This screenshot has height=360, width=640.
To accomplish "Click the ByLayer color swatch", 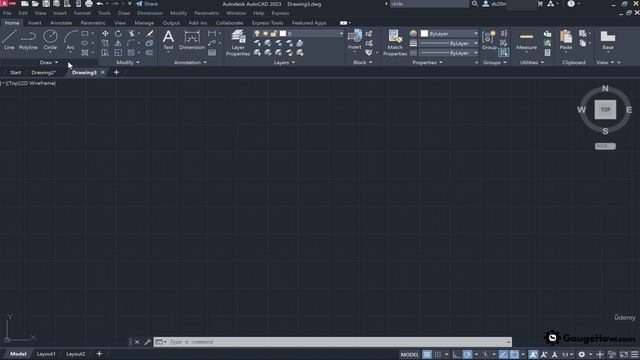I will tap(424, 33).
